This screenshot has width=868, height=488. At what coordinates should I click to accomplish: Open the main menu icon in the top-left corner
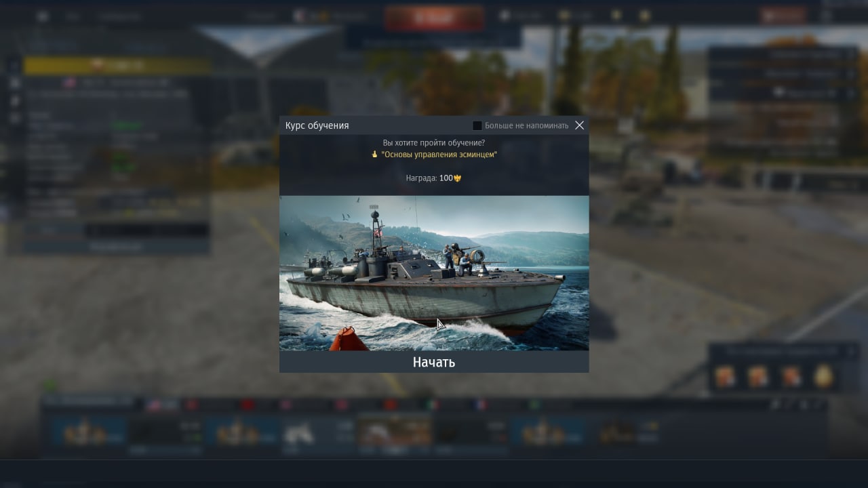[x=43, y=16]
